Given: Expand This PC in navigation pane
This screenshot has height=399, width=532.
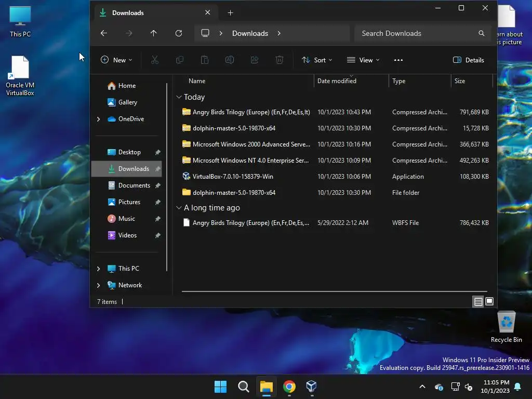Looking at the screenshot, I should [98, 269].
